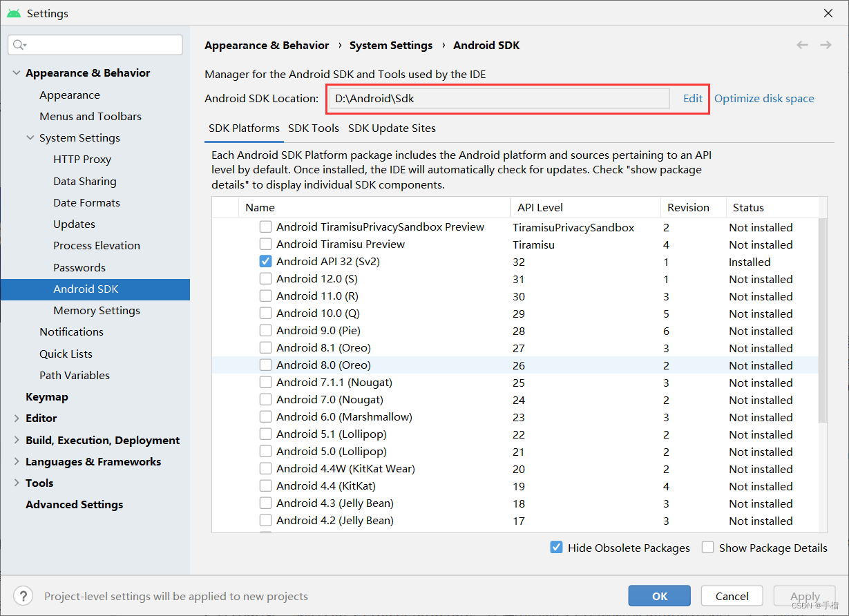This screenshot has width=849, height=616.
Task: Open SDK Update Sites tab
Action: pos(392,128)
